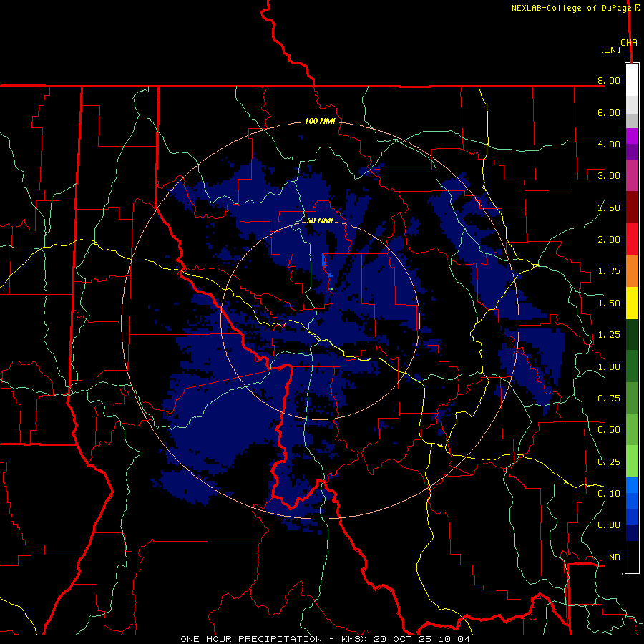
Task: Click the 2.00 legend value
Action: pos(609,240)
